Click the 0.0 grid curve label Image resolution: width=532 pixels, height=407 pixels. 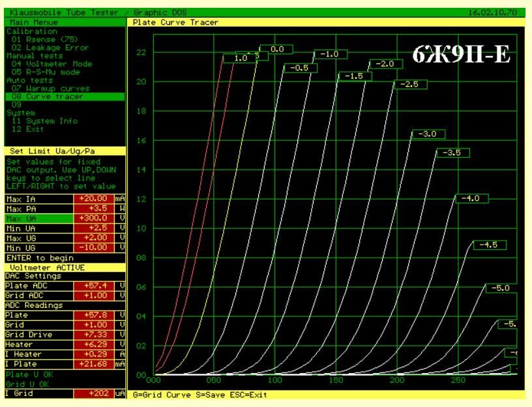point(276,49)
